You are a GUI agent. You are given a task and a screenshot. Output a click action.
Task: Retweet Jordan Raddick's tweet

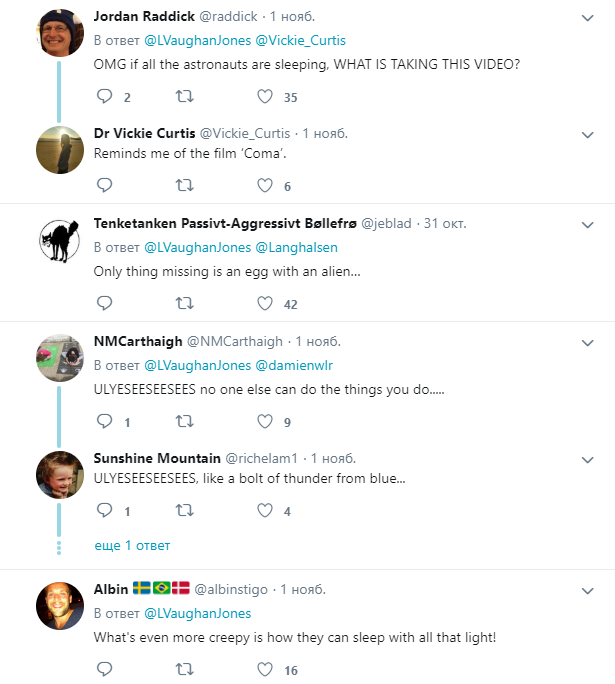[x=184, y=97]
